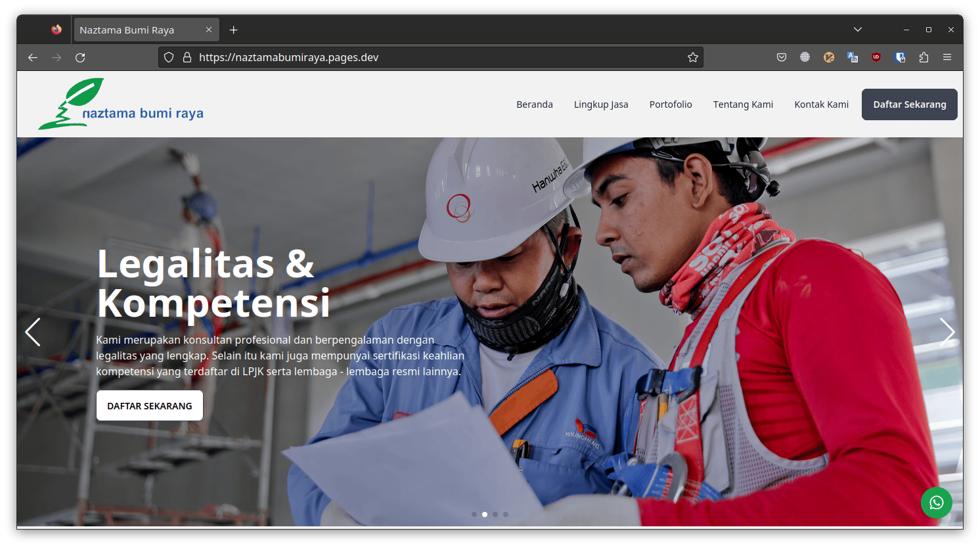980x548 pixels.
Task: Select the third carousel indicator dot
Action: pos(495,514)
